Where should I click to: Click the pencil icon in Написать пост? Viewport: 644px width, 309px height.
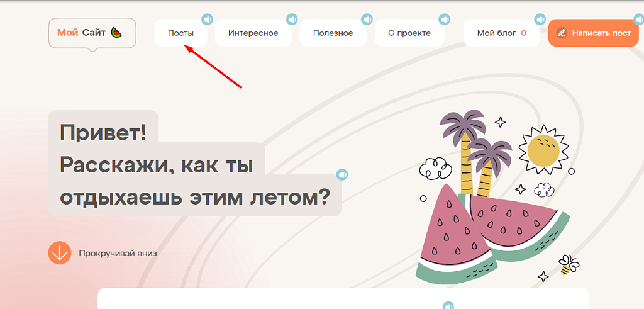click(x=562, y=33)
